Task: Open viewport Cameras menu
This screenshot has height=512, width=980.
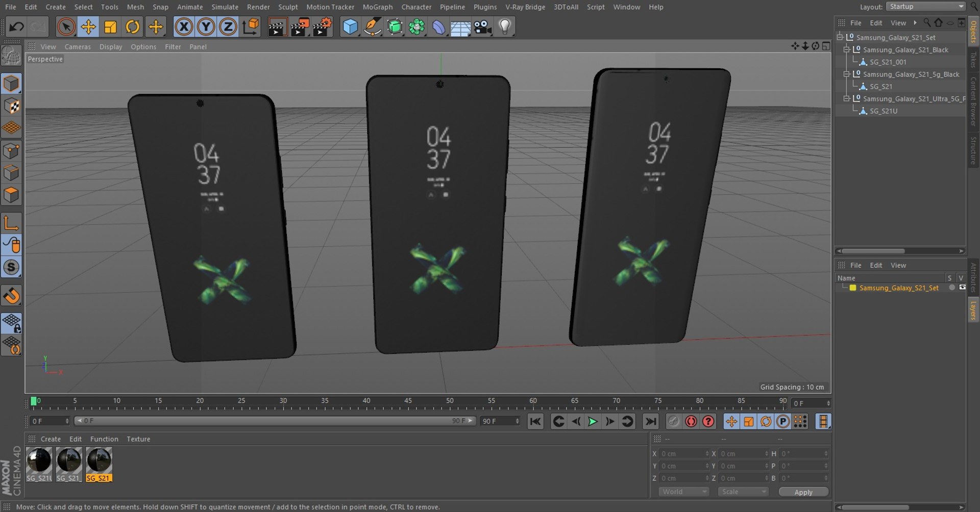Action: [78, 47]
